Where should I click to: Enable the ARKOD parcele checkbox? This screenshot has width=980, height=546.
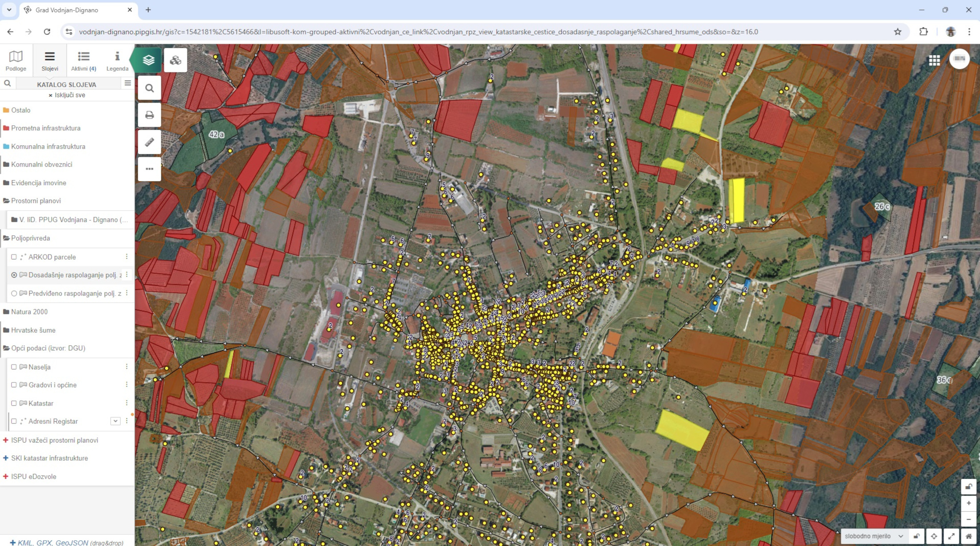click(14, 257)
